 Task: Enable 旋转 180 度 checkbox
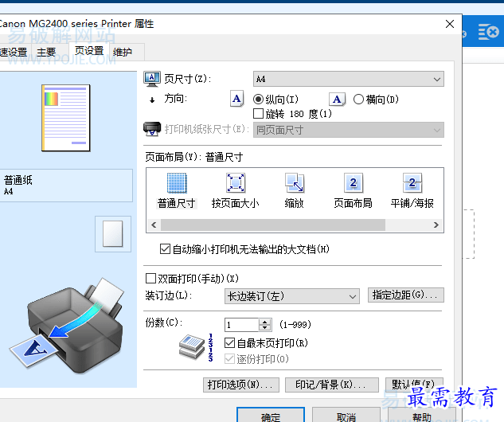point(258,113)
